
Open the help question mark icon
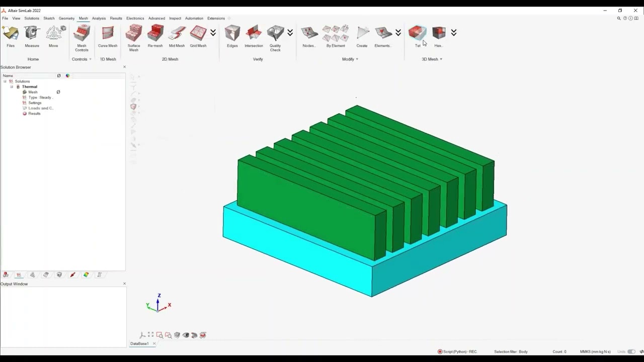(625, 19)
